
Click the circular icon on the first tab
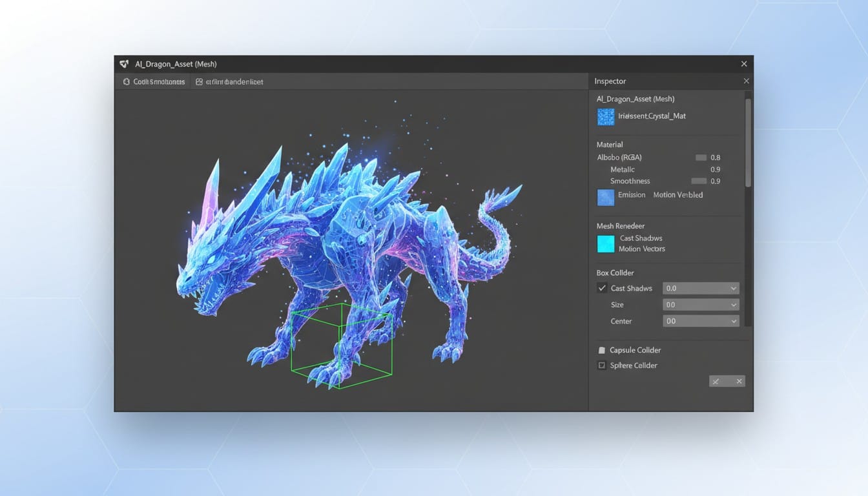(127, 82)
